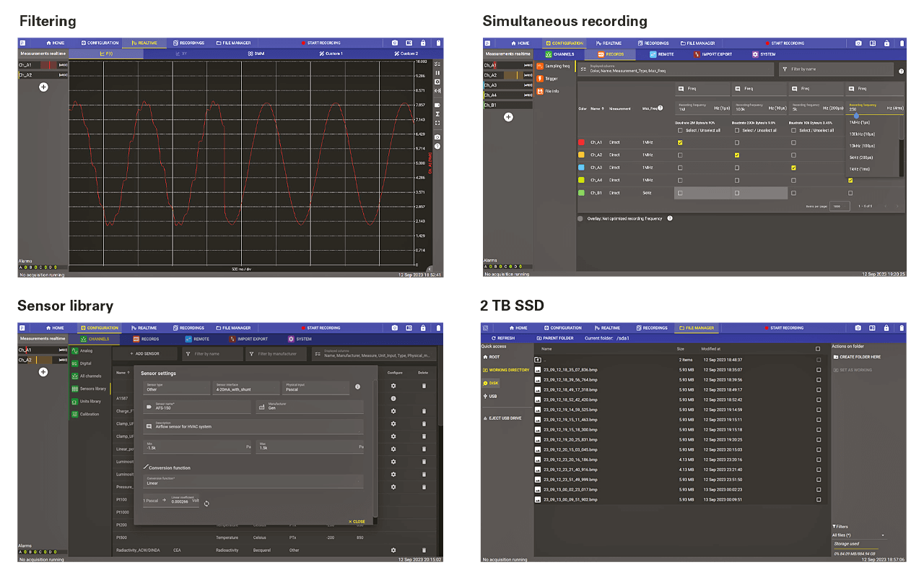
Task: Click help icon beside Filter by name in recording window
Action: (901, 71)
